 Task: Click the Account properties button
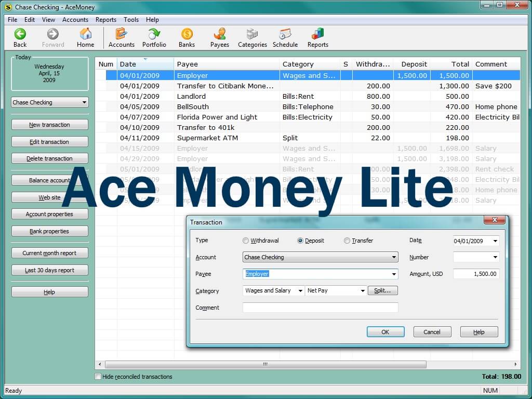point(50,214)
